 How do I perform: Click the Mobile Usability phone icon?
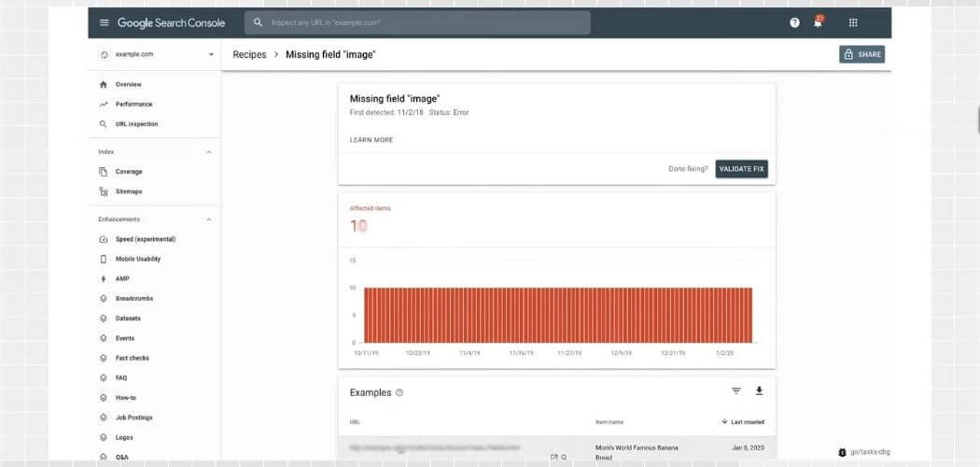(104, 259)
